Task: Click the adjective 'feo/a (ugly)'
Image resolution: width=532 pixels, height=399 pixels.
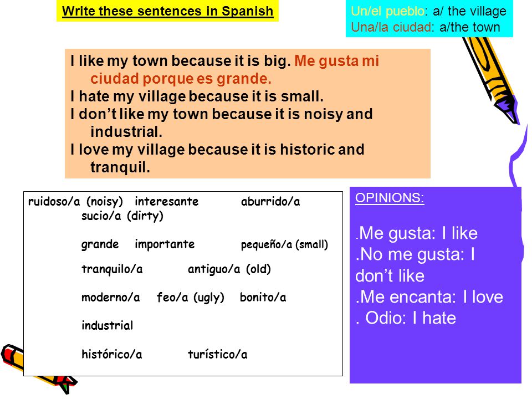Action: point(190,298)
